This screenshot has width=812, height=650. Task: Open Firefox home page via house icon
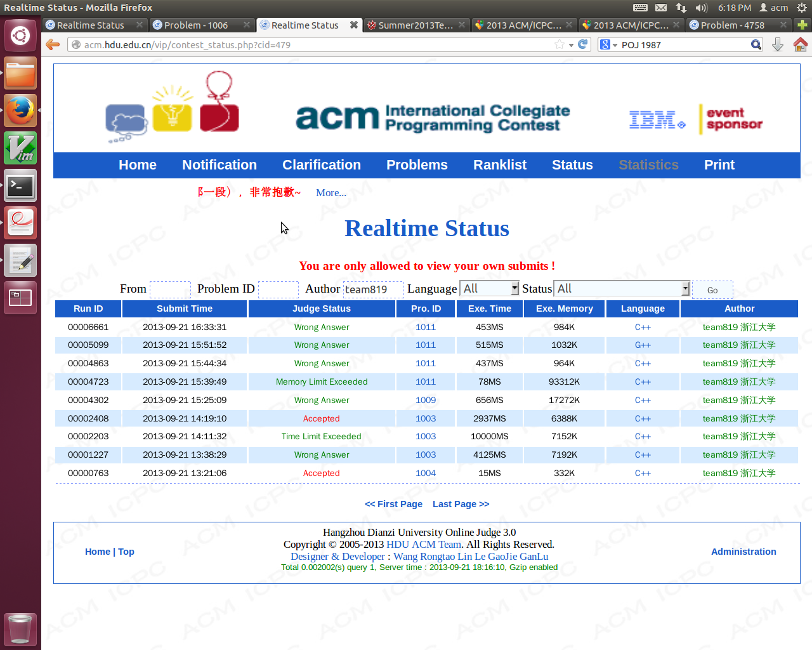click(x=800, y=44)
